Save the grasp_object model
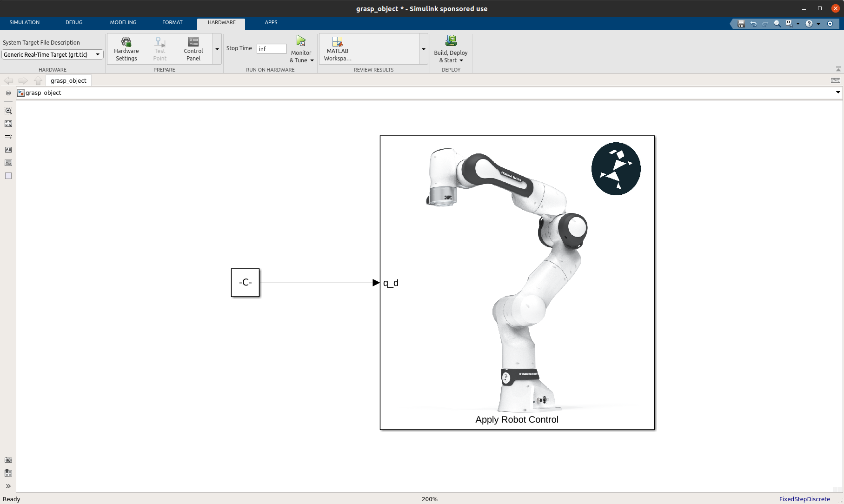Viewport: 844px width, 504px height. (740, 23)
